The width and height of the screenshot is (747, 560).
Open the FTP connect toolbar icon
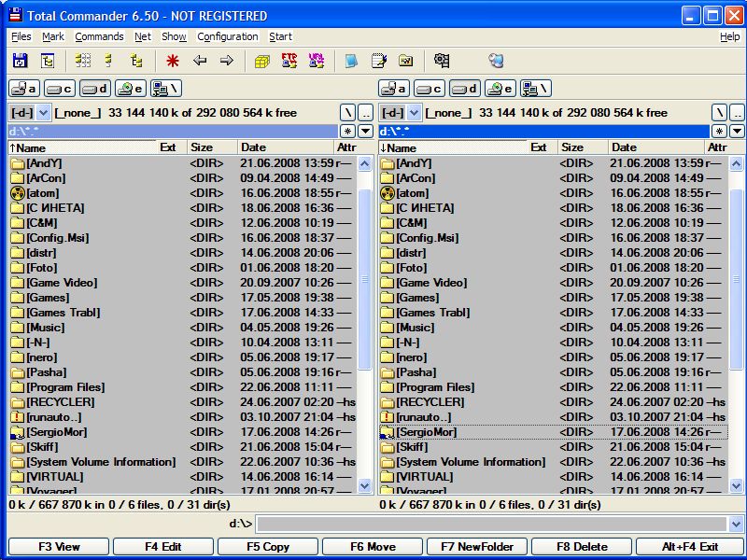coord(289,61)
